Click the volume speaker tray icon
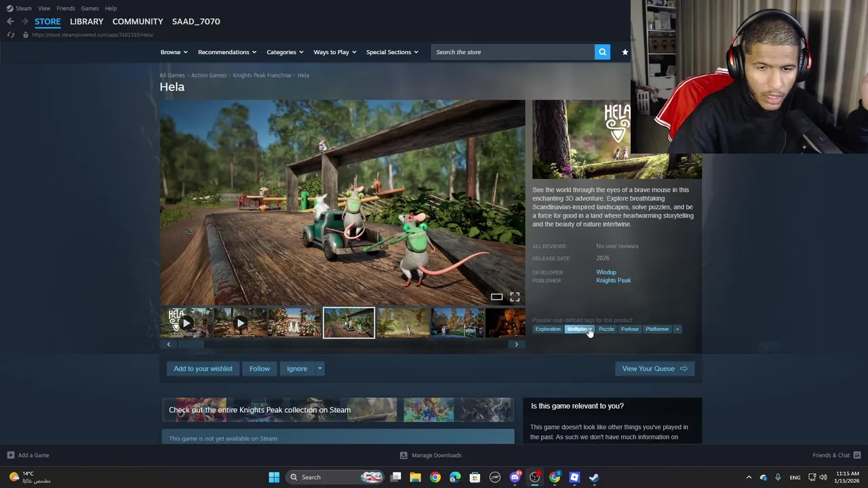Screen dimensions: 868x488 coord(823,477)
